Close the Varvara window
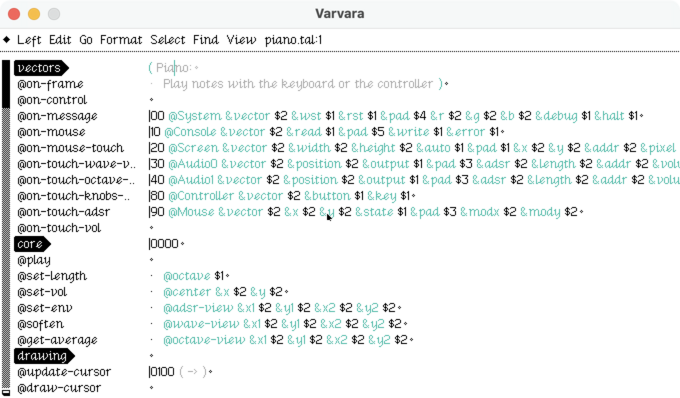Viewport: 680px width, 398px height. pos(14,14)
